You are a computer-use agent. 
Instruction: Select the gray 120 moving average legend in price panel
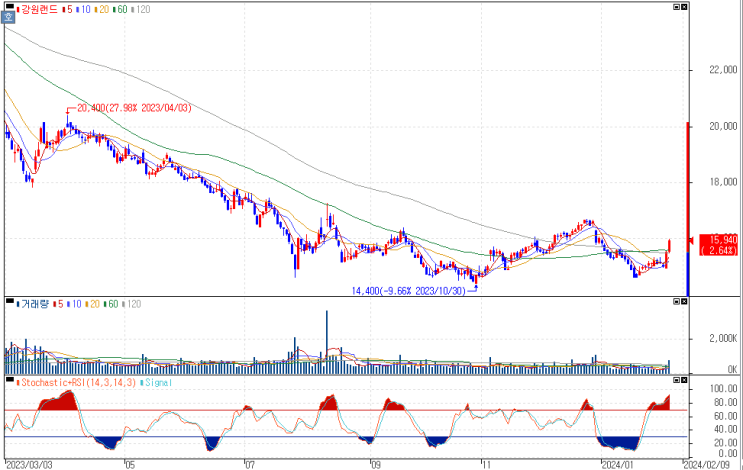click(143, 9)
